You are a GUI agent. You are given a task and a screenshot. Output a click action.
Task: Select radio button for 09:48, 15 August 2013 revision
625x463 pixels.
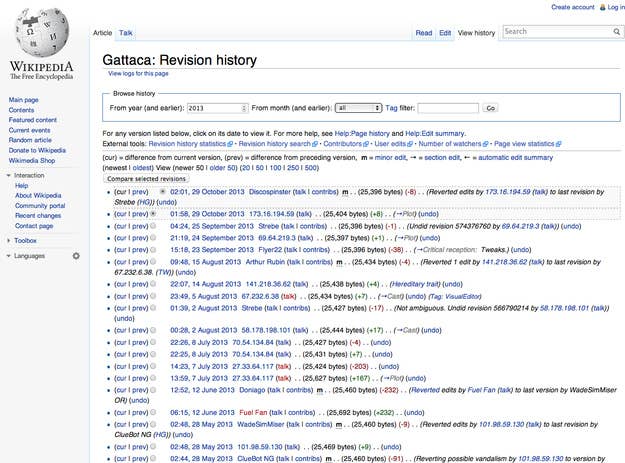click(153, 262)
